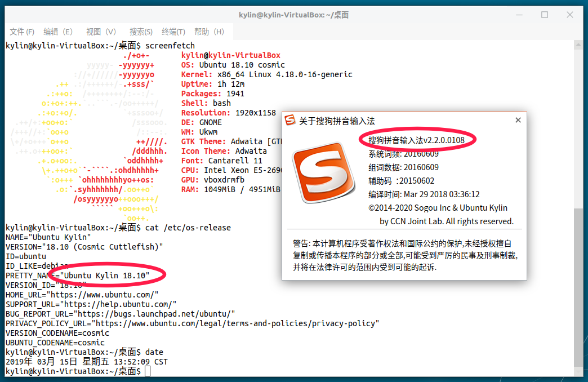Image resolution: width=588 pixels, height=382 pixels.
Task: Click the terminal scrollbar up arrow
Action: [578, 45]
